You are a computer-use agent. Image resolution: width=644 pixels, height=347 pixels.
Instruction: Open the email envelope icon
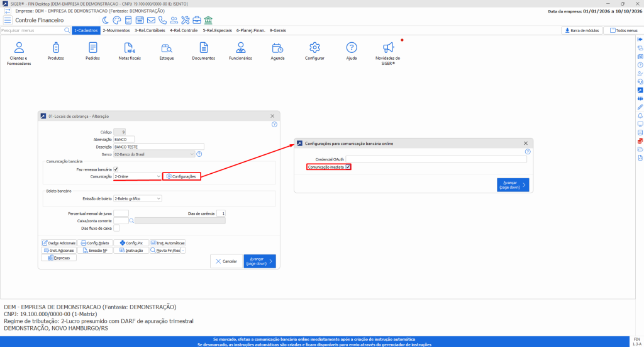[151, 20]
